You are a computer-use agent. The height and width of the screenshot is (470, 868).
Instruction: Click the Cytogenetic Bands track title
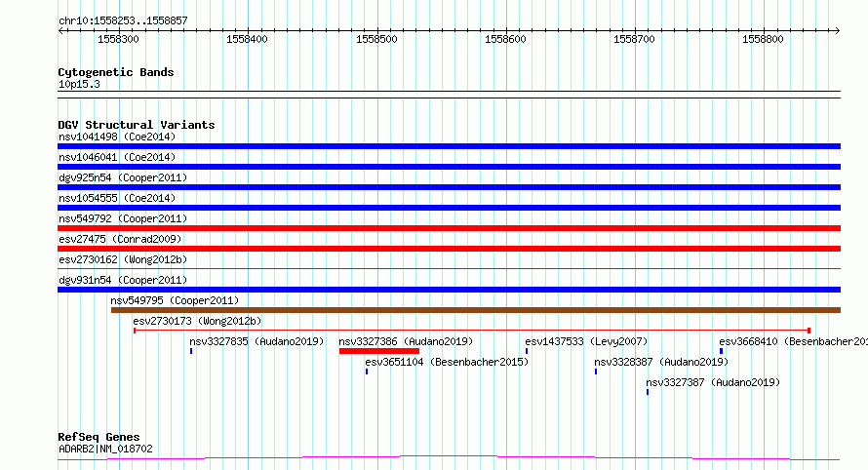(x=116, y=72)
